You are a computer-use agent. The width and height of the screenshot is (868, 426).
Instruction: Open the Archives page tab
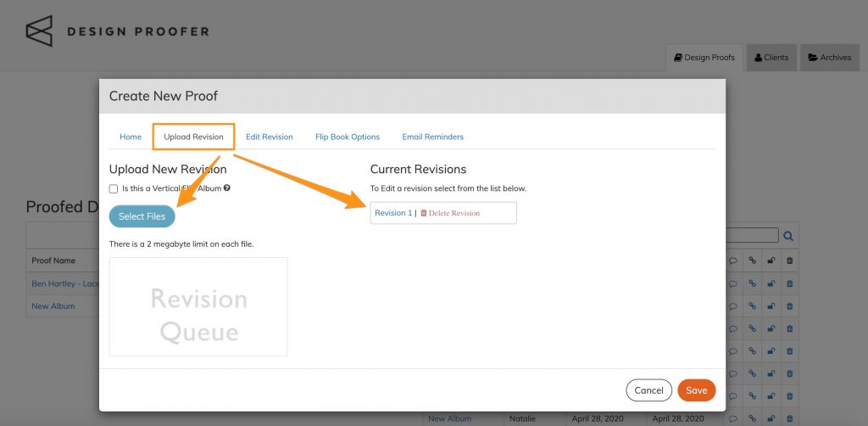pos(830,58)
